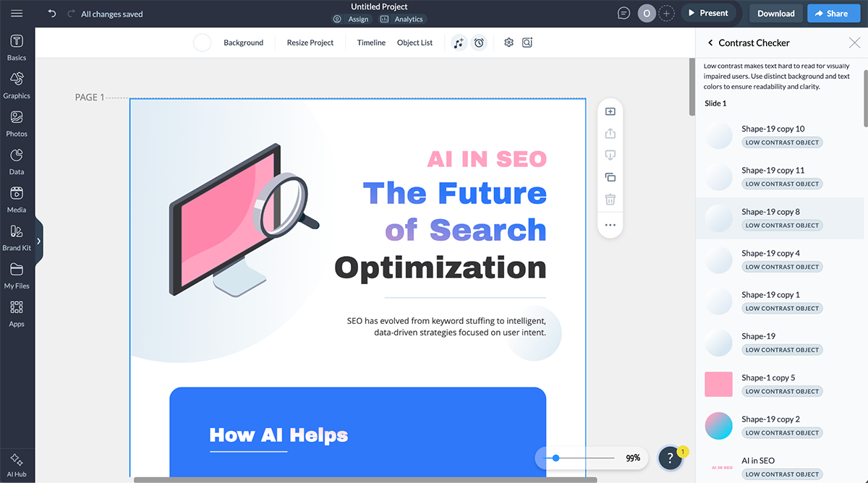Image resolution: width=868 pixels, height=483 pixels.
Task: Open the Photos panel
Action: coord(17,123)
